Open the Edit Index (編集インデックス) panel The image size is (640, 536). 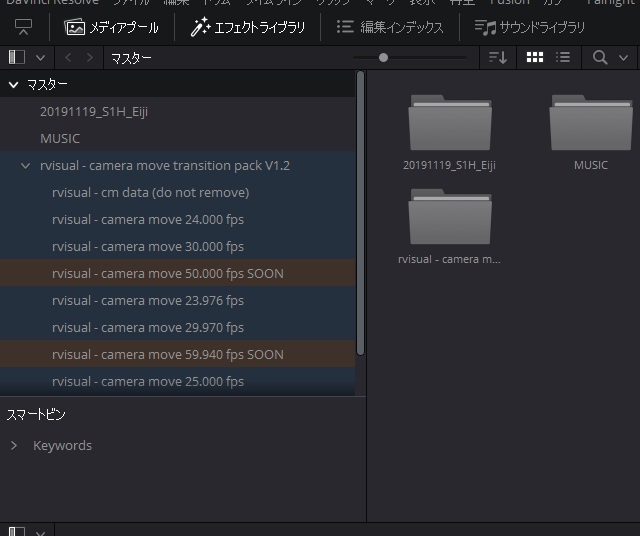pos(390,27)
